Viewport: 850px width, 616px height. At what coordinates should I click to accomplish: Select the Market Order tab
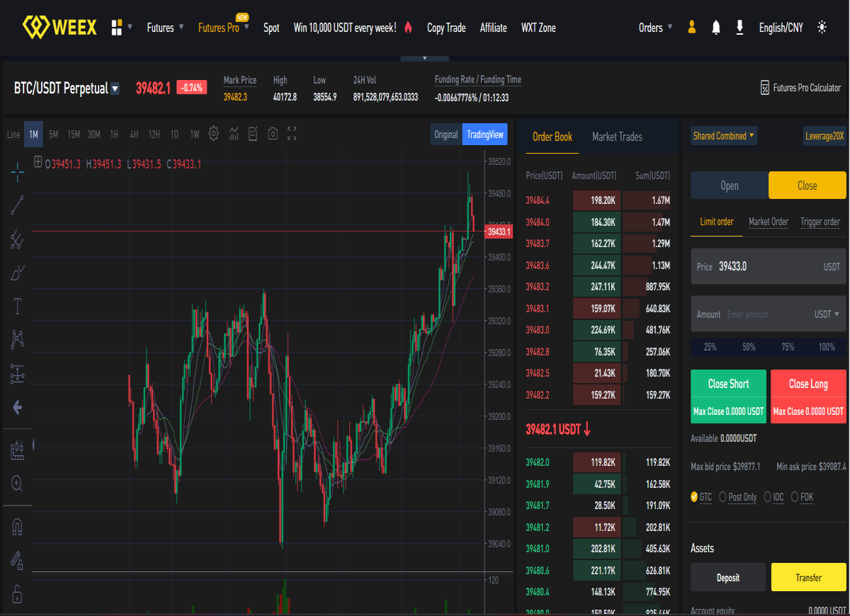tap(769, 222)
